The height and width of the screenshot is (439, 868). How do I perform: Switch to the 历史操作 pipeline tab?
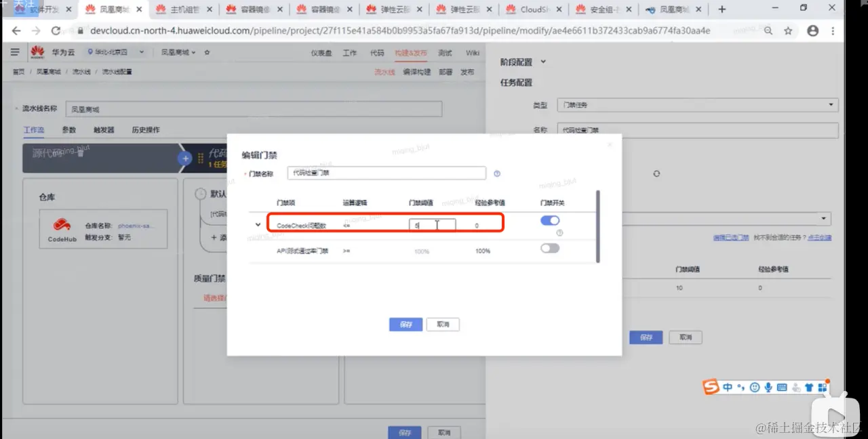click(146, 130)
